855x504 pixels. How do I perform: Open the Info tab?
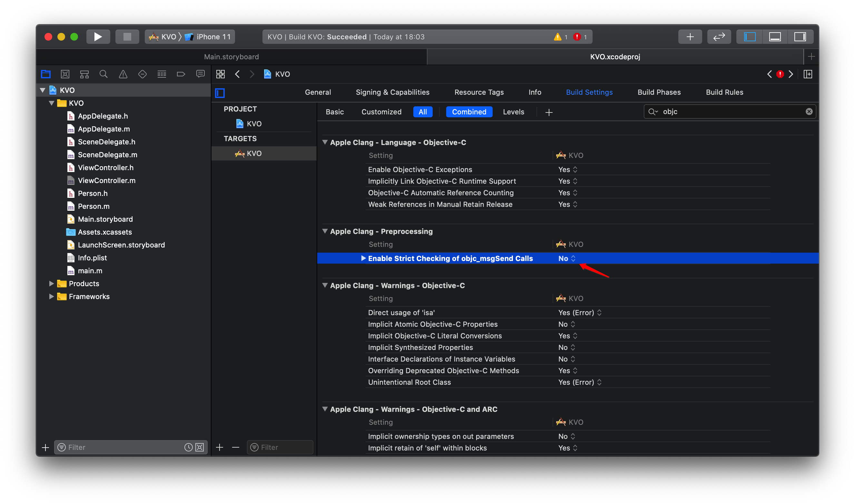click(x=535, y=92)
